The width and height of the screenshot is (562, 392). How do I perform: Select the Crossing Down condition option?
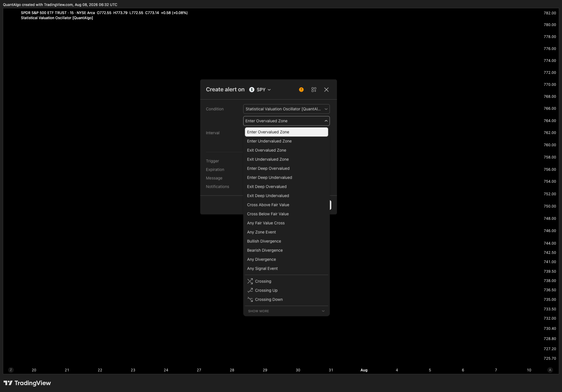286,300
